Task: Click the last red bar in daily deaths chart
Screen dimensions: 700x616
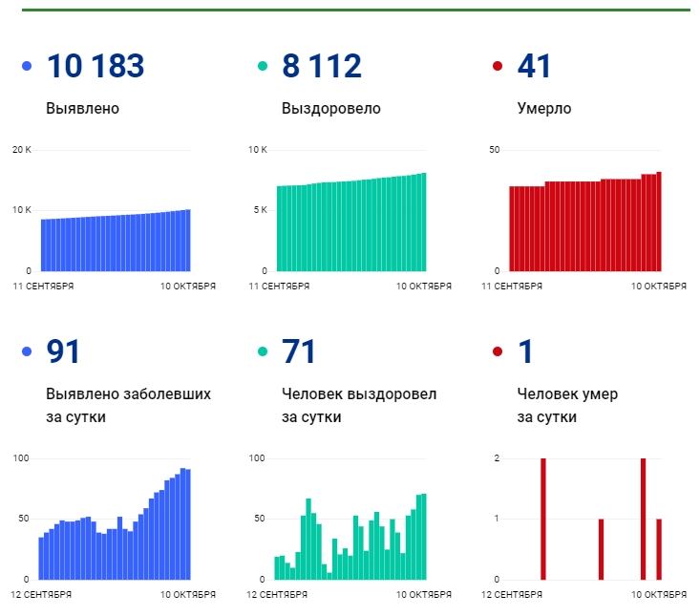Action: coord(659,549)
